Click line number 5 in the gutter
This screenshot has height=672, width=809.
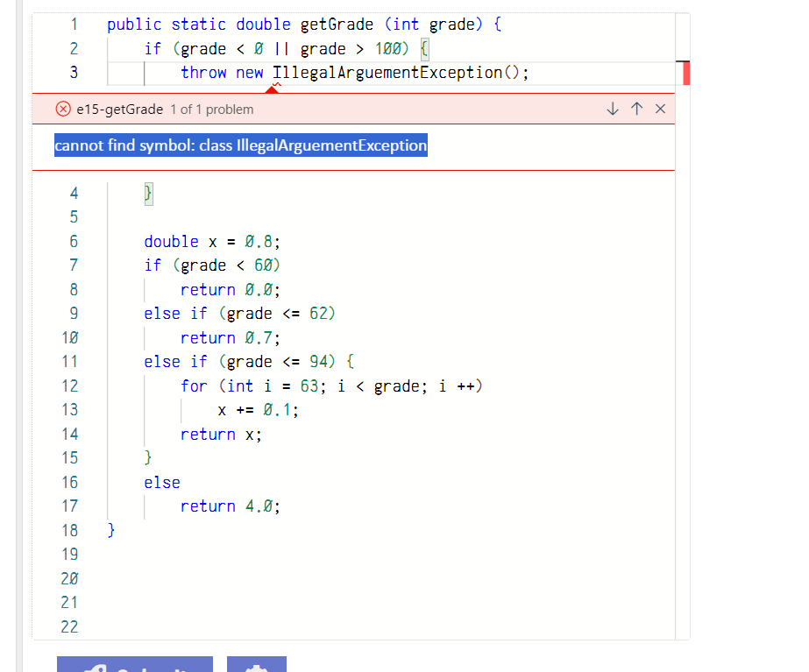click(74, 216)
